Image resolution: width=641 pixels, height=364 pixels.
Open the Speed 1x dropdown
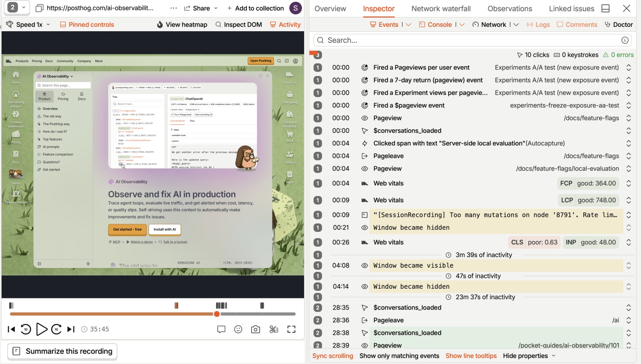point(28,24)
